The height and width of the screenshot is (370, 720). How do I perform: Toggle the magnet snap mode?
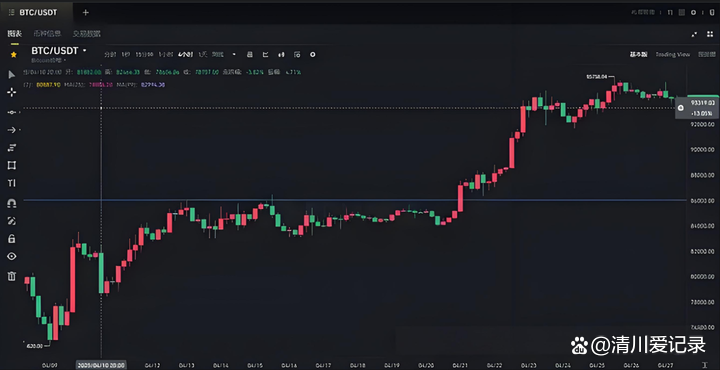12,203
